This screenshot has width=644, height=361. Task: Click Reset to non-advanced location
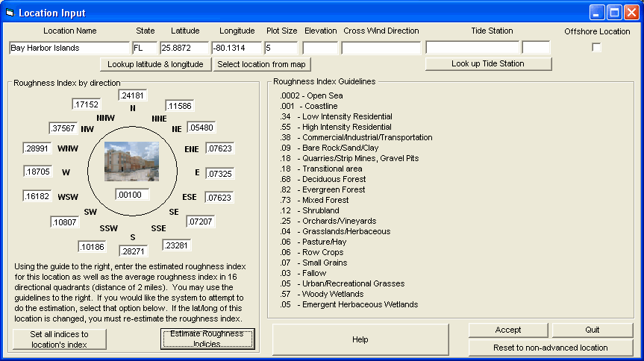coord(551,348)
